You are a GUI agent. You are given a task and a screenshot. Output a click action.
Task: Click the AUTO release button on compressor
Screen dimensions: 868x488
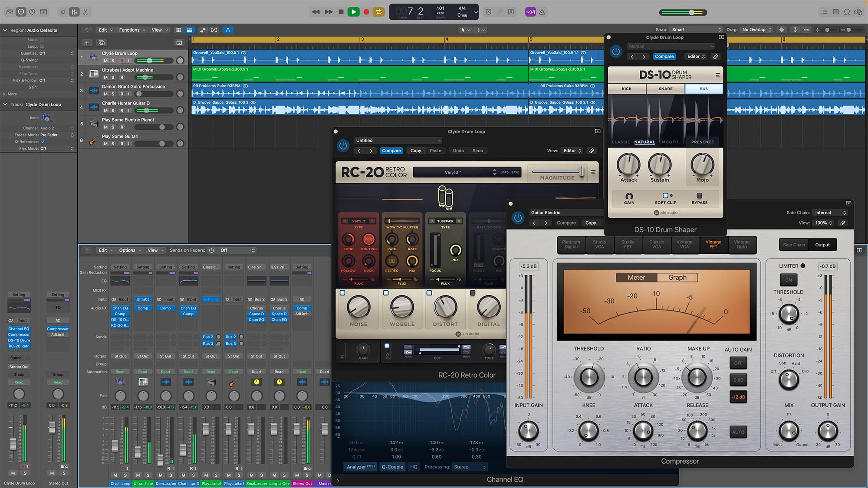[738, 432]
